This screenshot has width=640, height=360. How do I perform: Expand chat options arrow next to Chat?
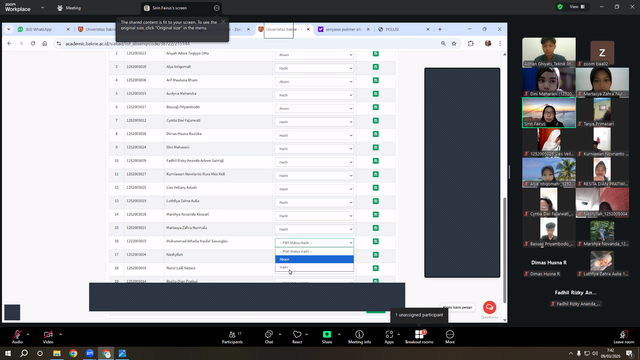tap(280, 334)
